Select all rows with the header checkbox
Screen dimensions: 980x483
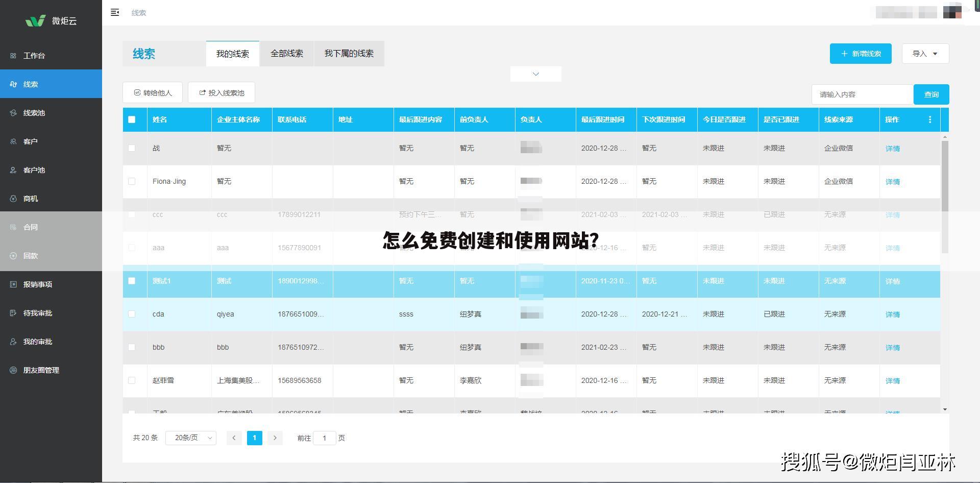[x=133, y=119]
